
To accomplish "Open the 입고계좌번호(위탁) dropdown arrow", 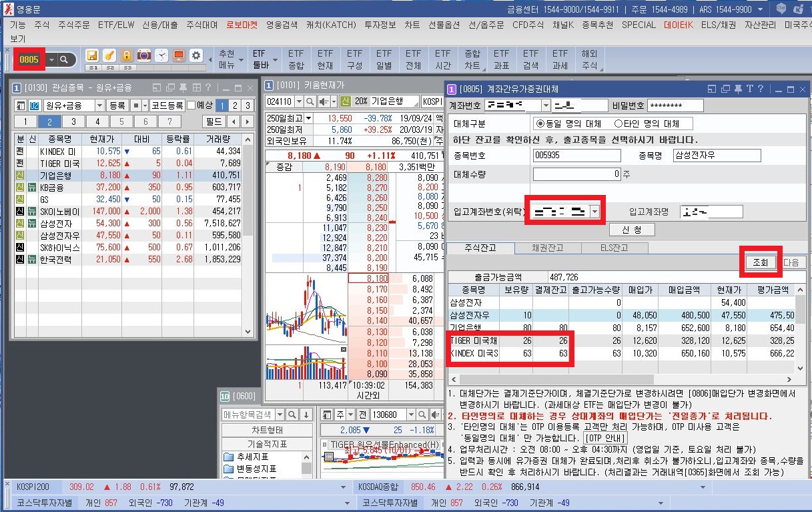I will point(594,212).
